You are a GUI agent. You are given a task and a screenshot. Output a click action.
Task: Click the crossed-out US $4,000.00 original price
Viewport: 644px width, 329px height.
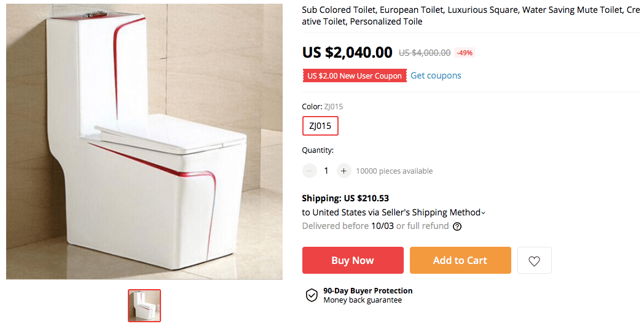424,53
